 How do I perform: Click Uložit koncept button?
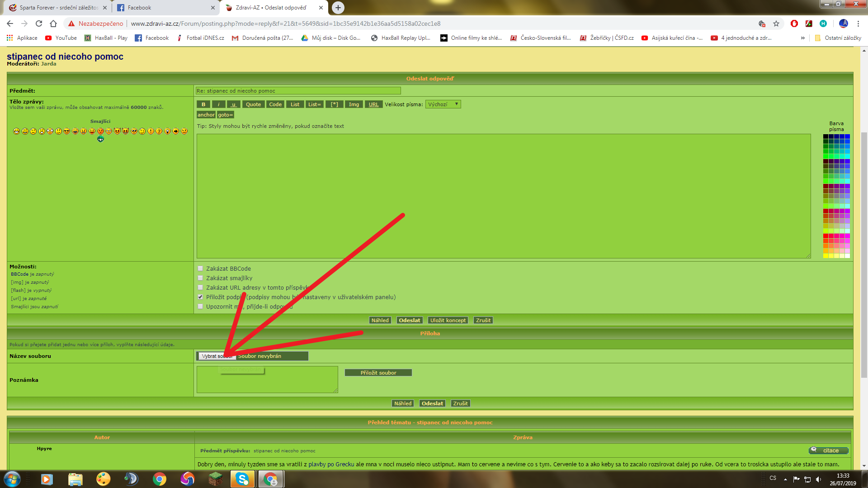click(448, 320)
